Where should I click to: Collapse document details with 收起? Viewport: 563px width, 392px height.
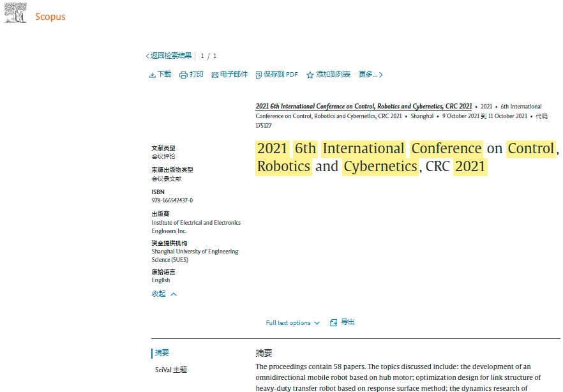click(159, 294)
